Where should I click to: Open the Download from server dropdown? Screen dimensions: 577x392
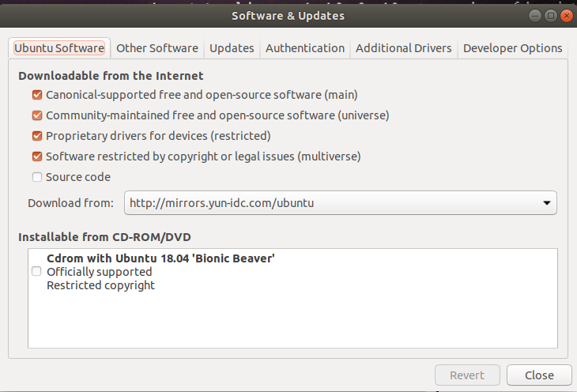tap(340, 203)
